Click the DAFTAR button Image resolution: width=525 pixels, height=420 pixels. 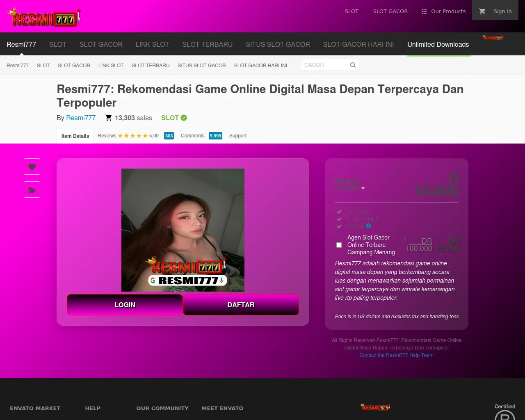[x=241, y=305]
